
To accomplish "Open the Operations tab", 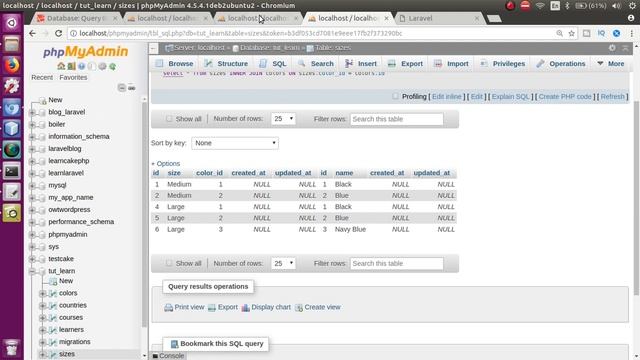I will click(x=561, y=64).
